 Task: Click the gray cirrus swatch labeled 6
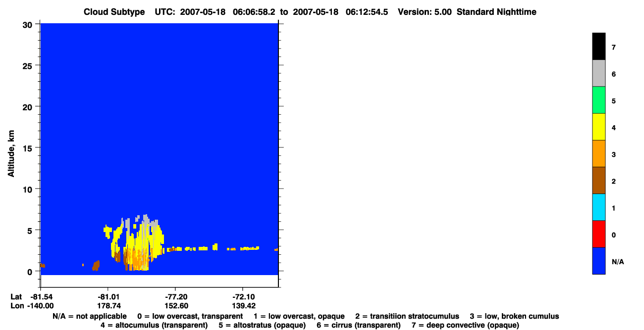click(598, 73)
